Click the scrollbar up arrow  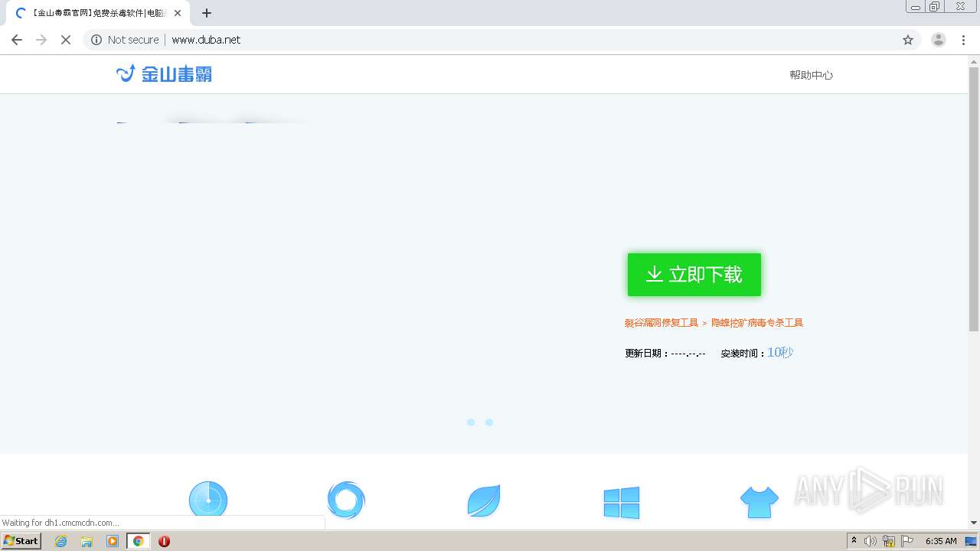coord(974,60)
